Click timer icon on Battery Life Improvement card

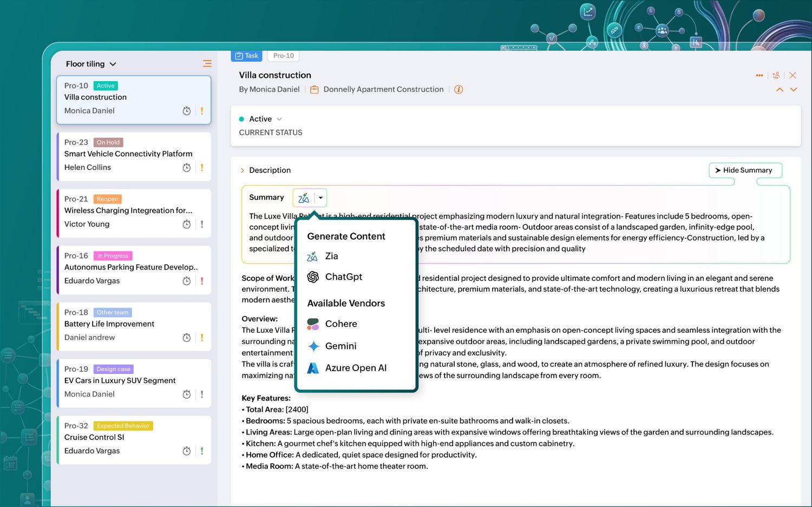pyautogui.click(x=187, y=338)
